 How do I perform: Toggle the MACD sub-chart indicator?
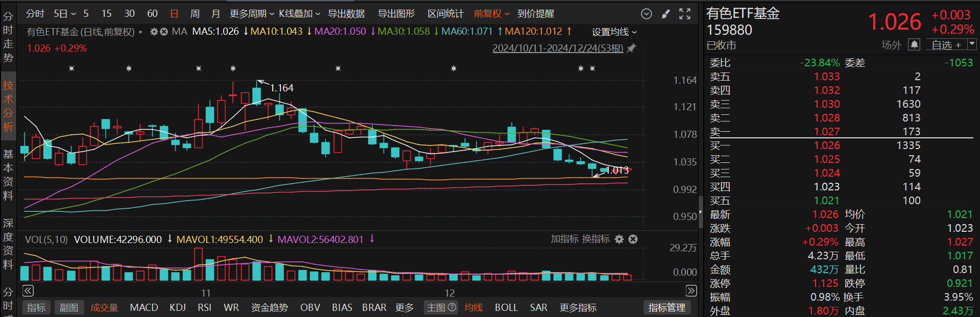(144, 307)
